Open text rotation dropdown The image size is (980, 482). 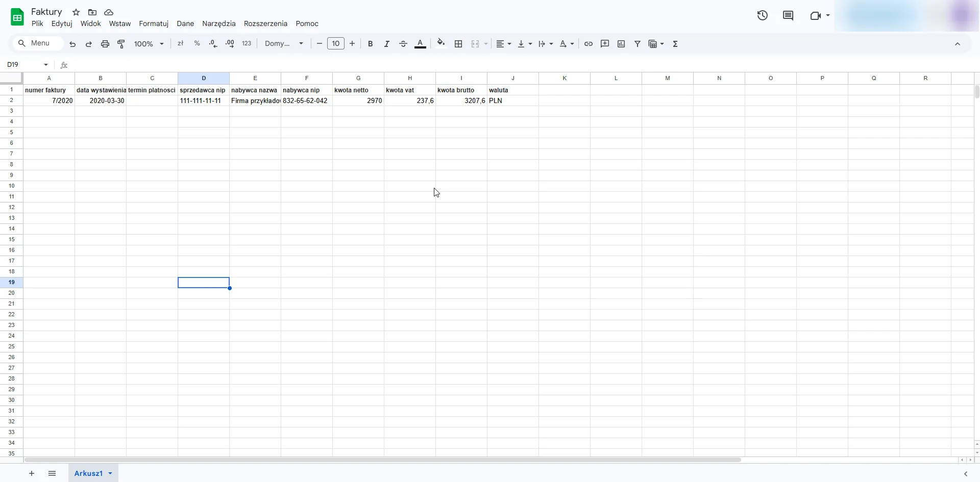(x=567, y=44)
